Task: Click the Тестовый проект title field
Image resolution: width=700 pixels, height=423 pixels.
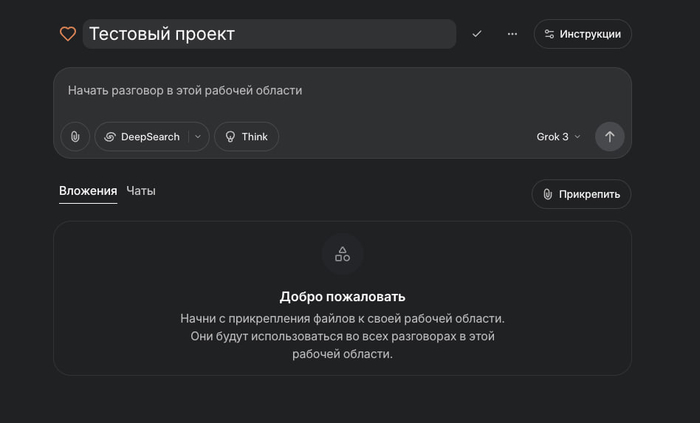Action: (x=268, y=34)
